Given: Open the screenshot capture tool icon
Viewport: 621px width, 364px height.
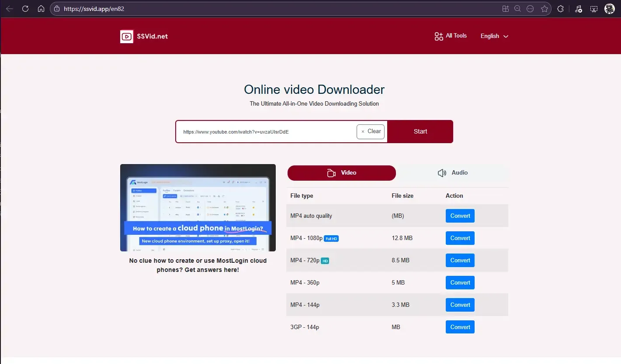Looking at the screenshot, I should (x=593, y=9).
